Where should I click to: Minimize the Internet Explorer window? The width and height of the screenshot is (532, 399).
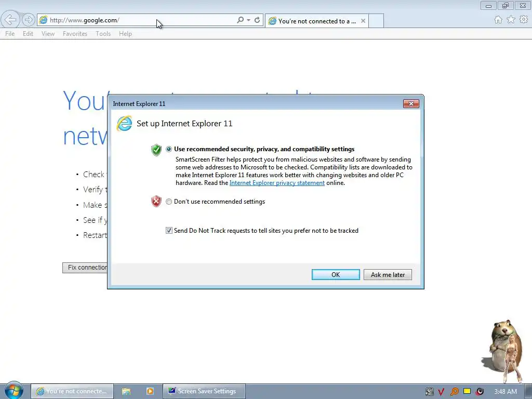488,5
